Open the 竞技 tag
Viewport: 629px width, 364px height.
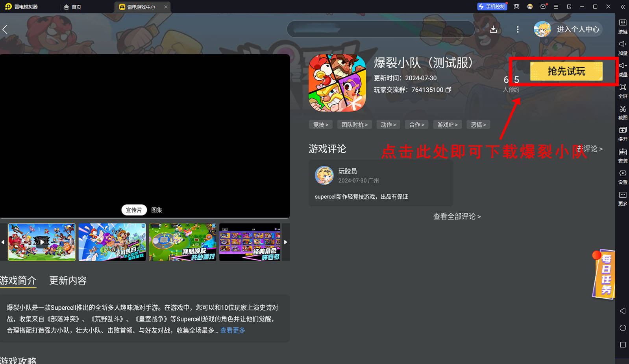321,125
